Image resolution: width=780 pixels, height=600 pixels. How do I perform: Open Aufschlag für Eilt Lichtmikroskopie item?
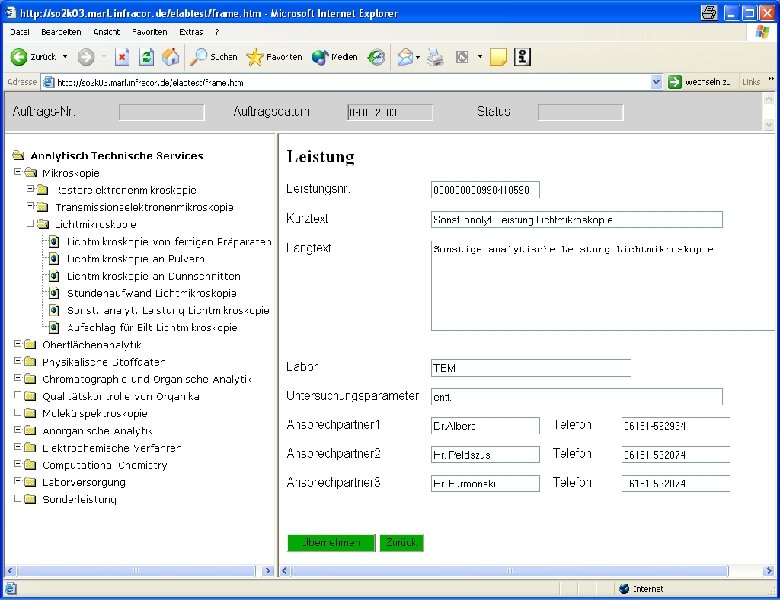(152, 328)
